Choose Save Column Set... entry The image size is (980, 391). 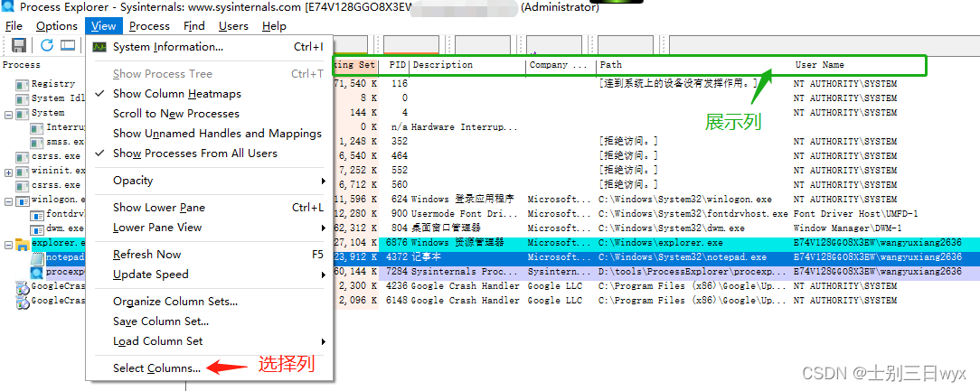(161, 321)
